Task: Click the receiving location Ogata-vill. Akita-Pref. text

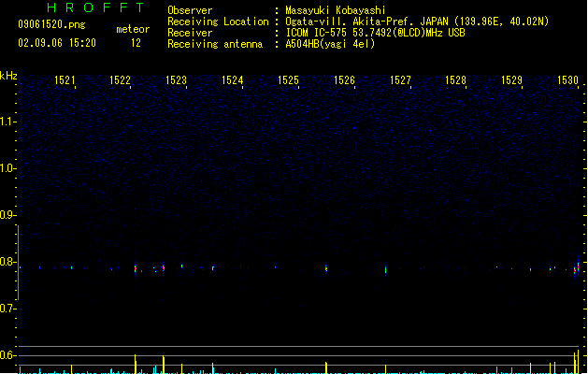Action: point(351,22)
